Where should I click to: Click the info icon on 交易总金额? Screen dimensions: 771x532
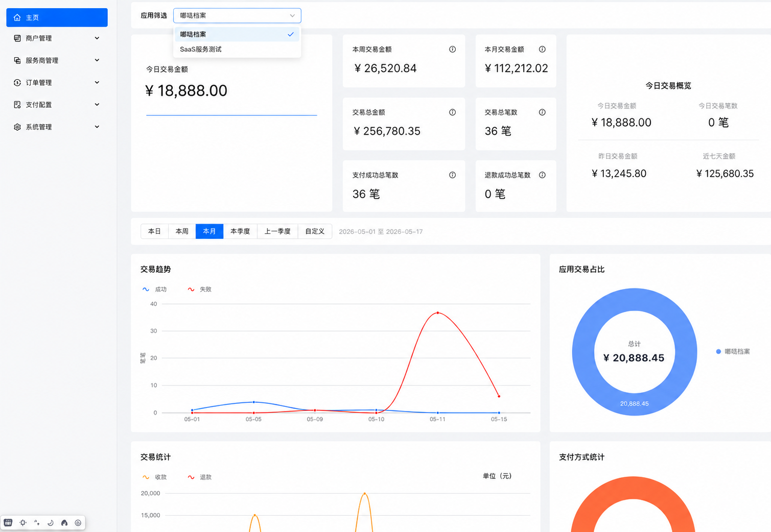[x=452, y=112]
